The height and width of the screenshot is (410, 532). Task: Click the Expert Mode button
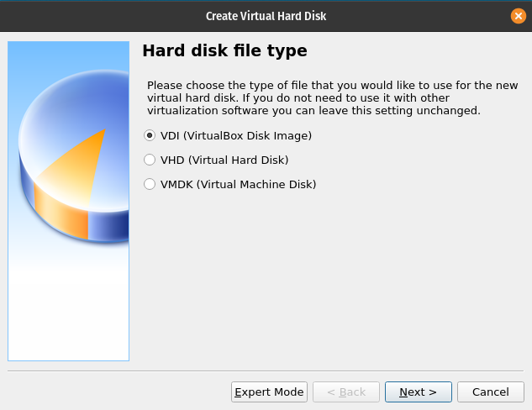click(269, 392)
